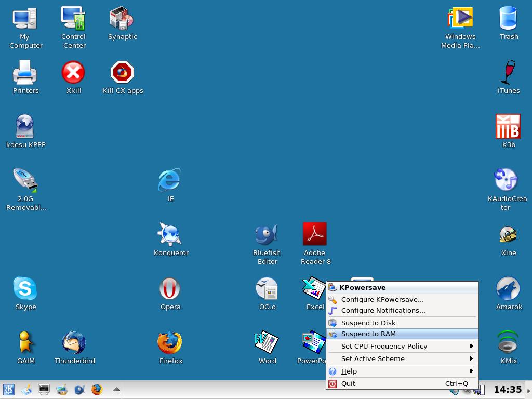Image resolution: width=532 pixels, height=399 pixels.
Task: Launch Amarok desktop icon
Action: coord(508,288)
